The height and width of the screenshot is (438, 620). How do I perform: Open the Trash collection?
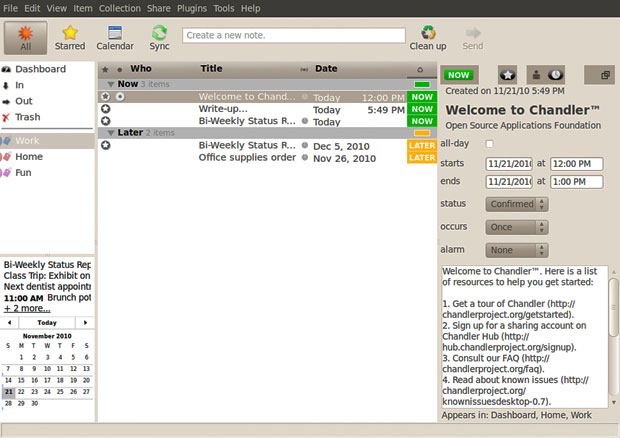[28, 117]
